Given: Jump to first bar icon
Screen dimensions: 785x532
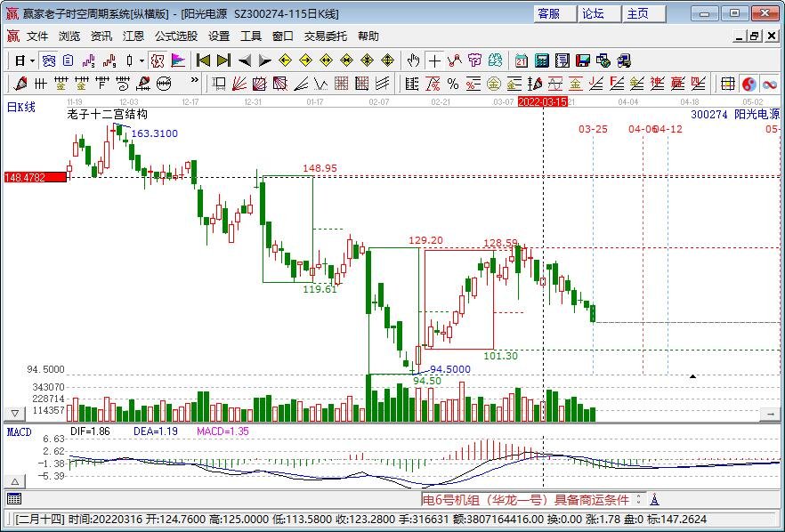Looking at the screenshot, I should [203, 61].
